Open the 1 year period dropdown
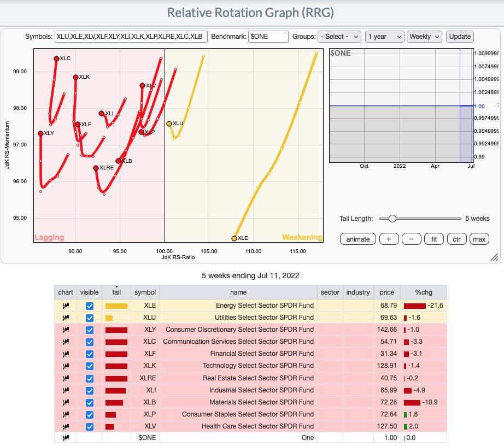This screenshot has height=446, width=504. click(x=384, y=37)
